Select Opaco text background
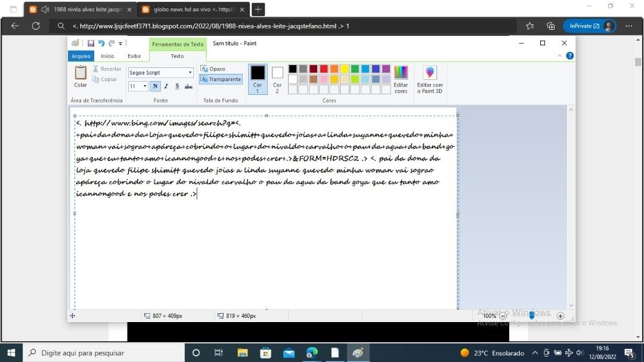The height and width of the screenshot is (362, 644). pos(213,69)
